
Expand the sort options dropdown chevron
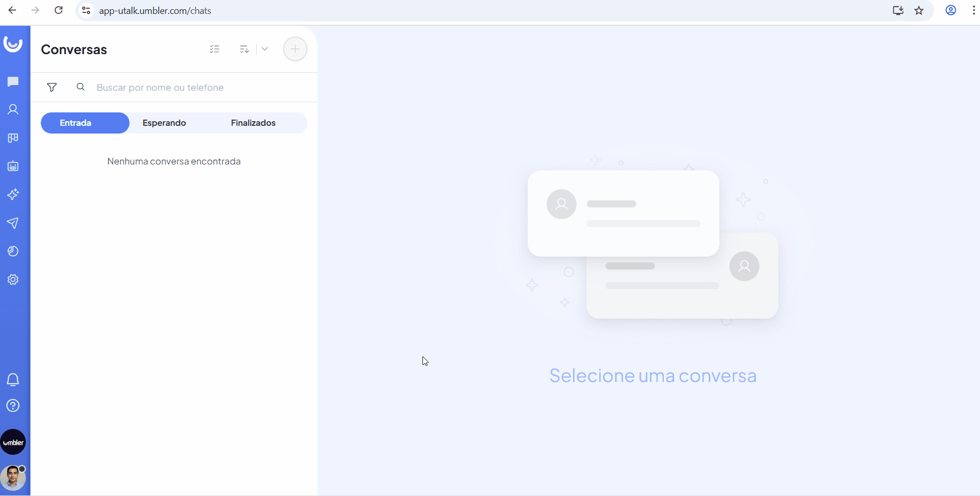265,49
